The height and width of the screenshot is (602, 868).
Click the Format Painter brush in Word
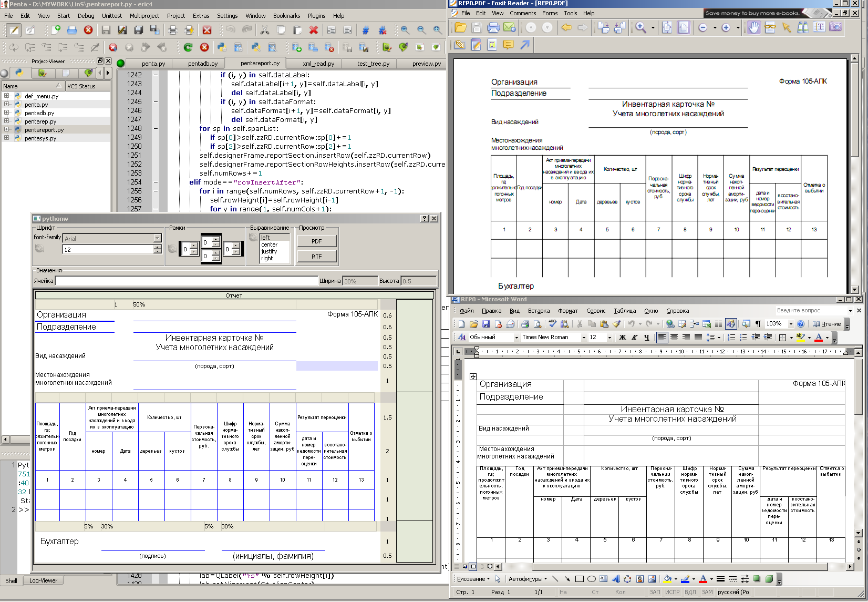click(x=616, y=324)
